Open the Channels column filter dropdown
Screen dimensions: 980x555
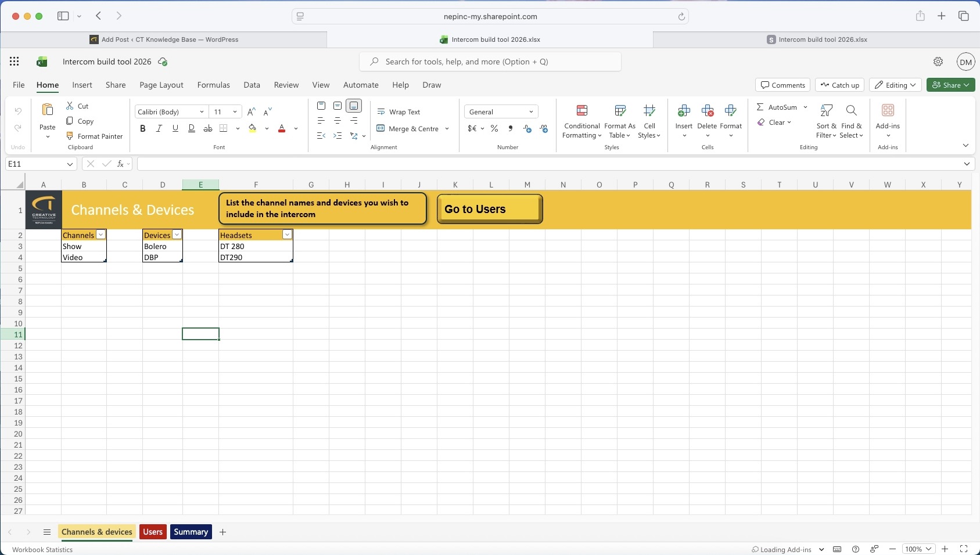coord(101,235)
